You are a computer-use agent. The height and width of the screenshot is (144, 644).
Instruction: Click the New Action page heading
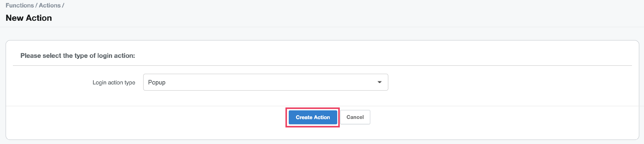click(x=29, y=18)
